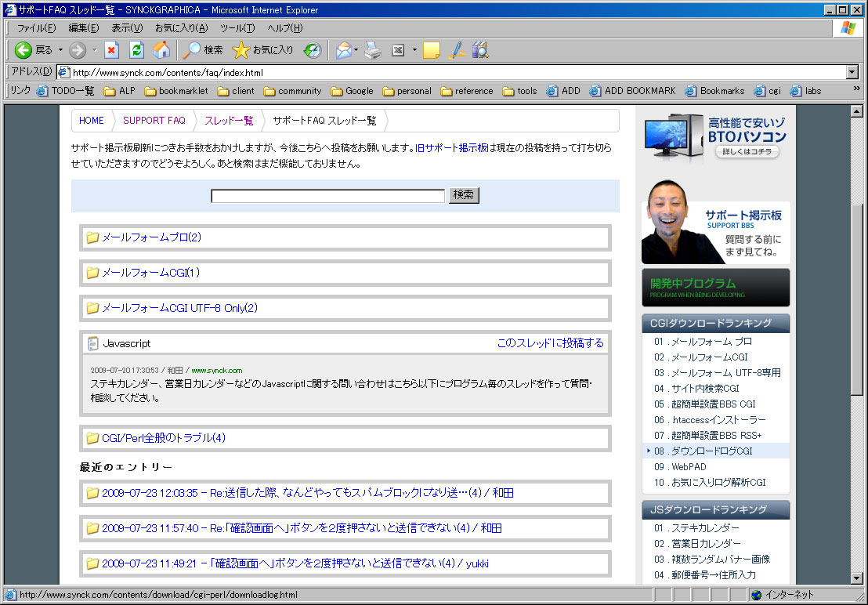868x605 pixels.
Task: Open the ファイル(F) menu
Action: pos(37,28)
